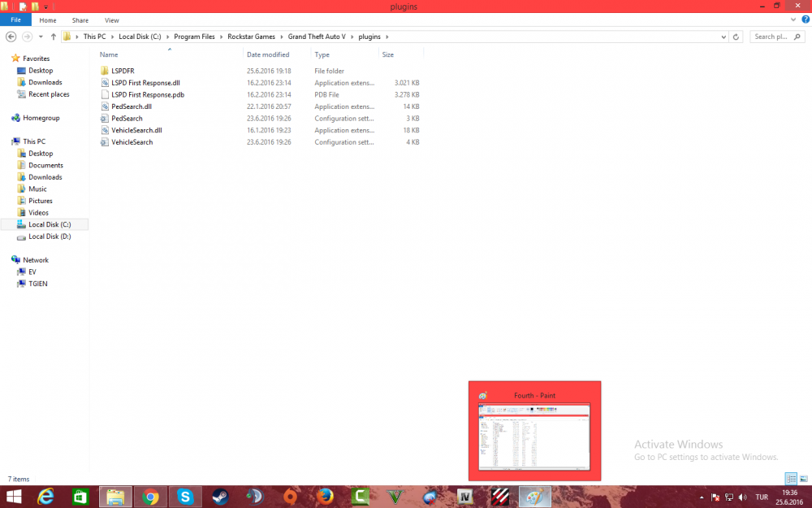Viewport: 812px width, 508px height.
Task: Click the Forward navigation arrow
Action: [x=27, y=37]
